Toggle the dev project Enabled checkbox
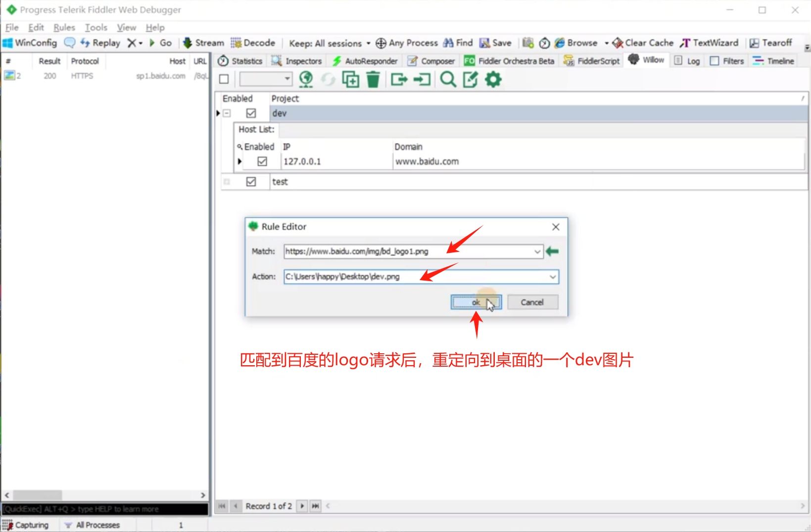This screenshot has width=811, height=532. point(251,113)
